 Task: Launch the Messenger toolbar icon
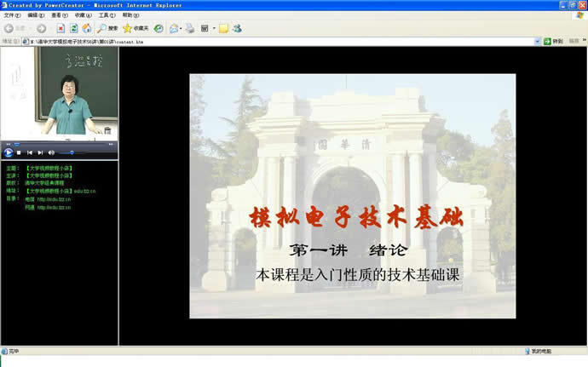click(x=237, y=28)
